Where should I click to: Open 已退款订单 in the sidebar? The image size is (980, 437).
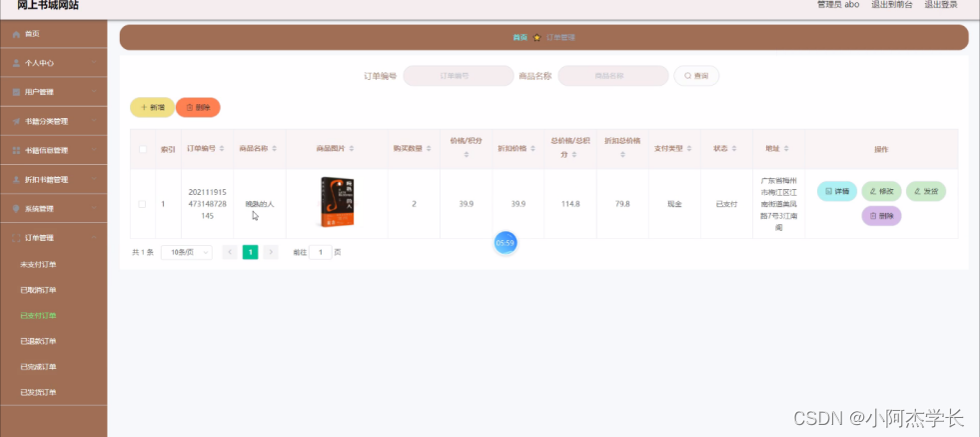(38, 341)
